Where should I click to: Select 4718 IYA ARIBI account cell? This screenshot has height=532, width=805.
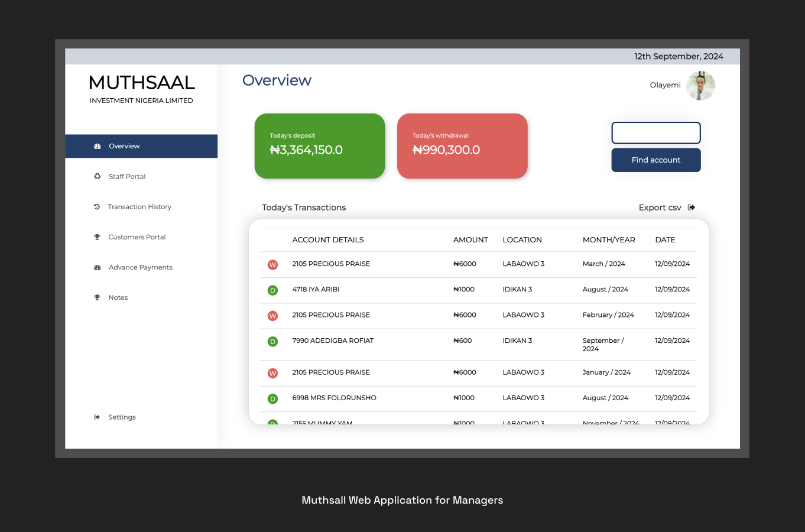click(316, 290)
